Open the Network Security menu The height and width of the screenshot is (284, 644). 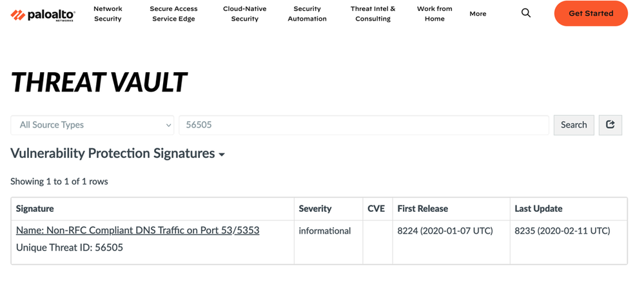pyautogui.click(x=108, y=14)
